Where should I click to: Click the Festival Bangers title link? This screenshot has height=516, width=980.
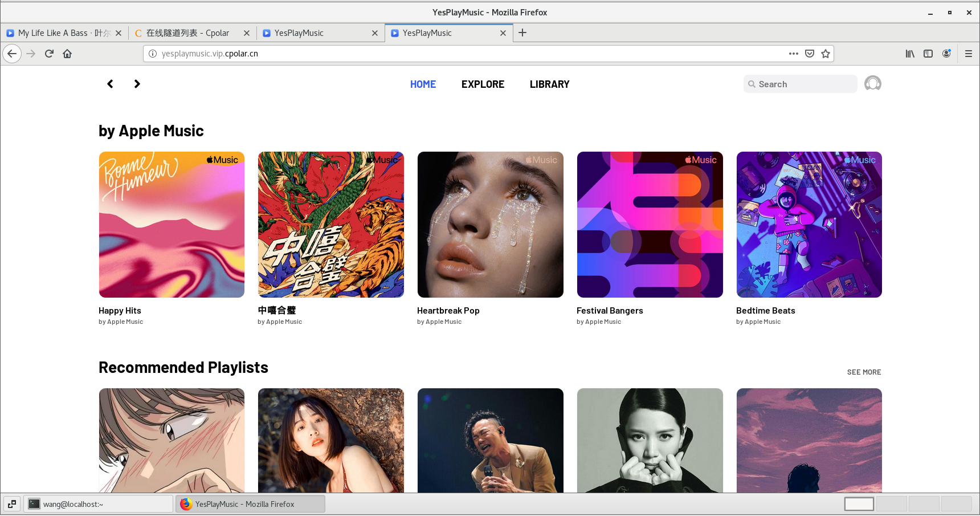click(610, 311)
